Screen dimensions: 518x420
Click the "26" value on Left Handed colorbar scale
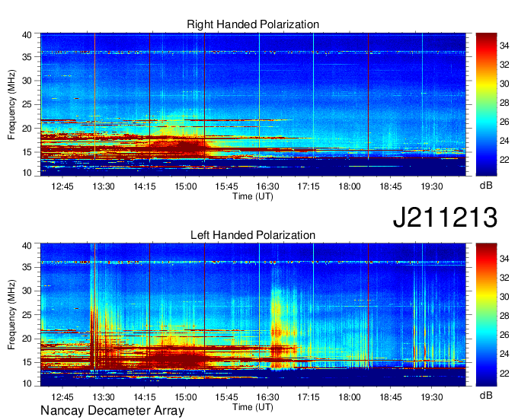[x=504, y=335]
